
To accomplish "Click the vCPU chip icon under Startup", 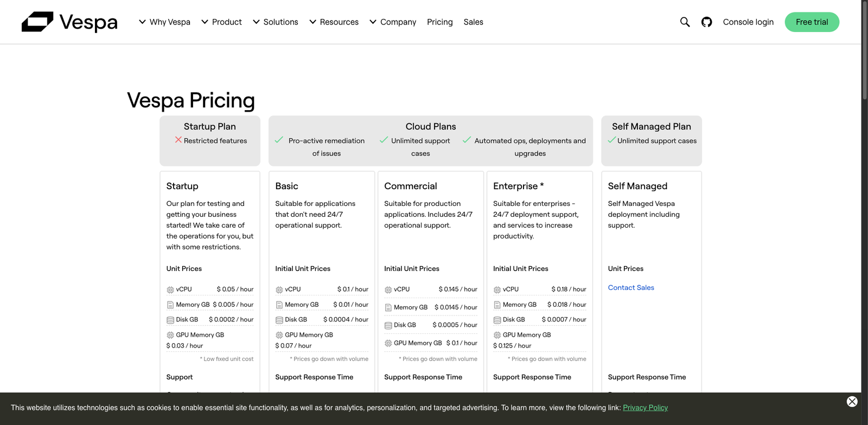I will coord(170,290).
